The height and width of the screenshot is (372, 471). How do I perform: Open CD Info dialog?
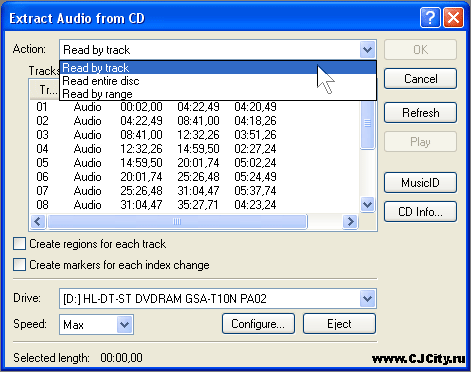point(420,212)
